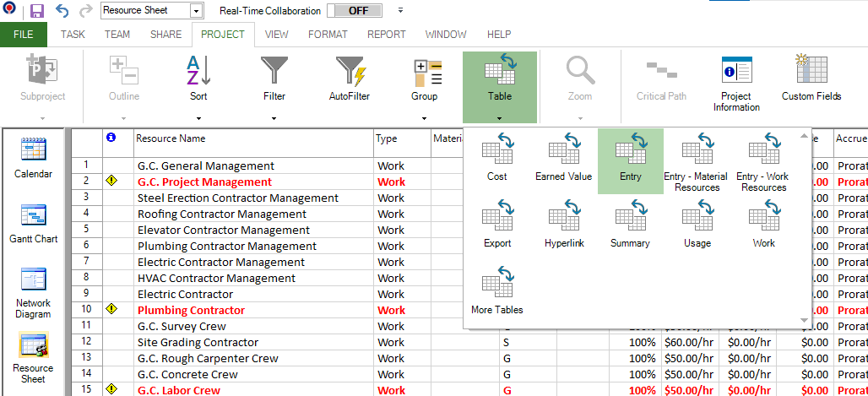Select Steel Erection Contractor Management cell
868x396 pixels.
click(x=253, y=198)
